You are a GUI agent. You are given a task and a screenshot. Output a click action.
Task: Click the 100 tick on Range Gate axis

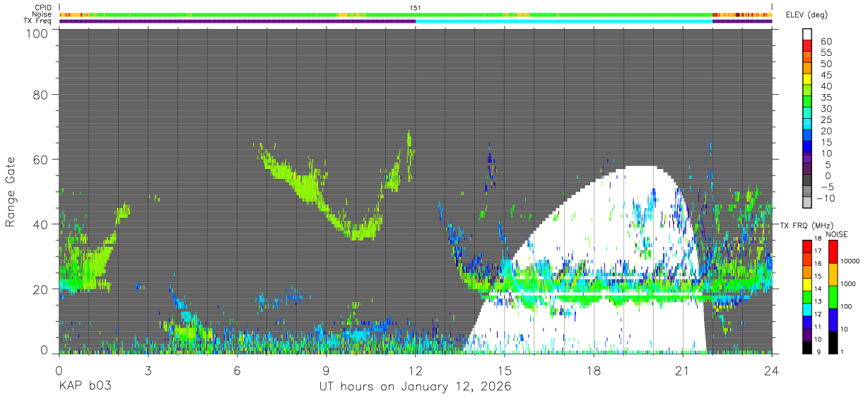click(37, 33)
